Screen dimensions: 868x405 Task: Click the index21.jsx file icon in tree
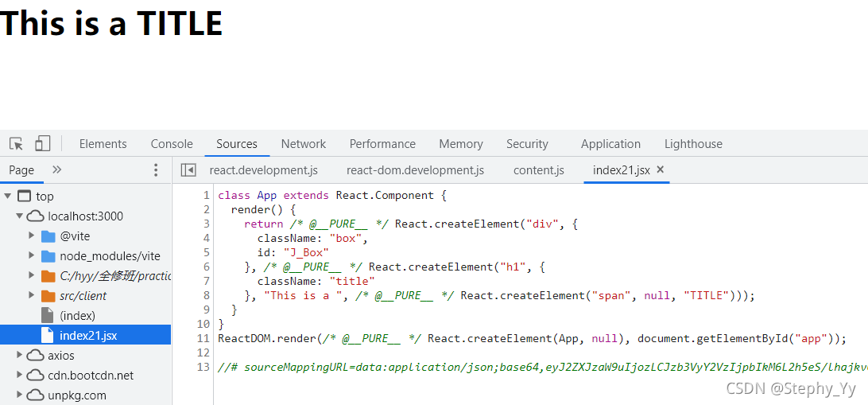pos(48,335)
